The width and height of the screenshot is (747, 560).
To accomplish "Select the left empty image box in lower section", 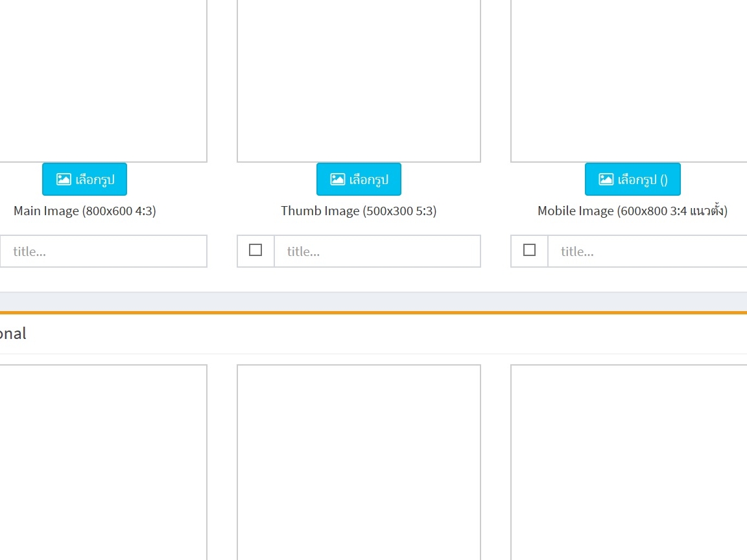I will (102, 461).
